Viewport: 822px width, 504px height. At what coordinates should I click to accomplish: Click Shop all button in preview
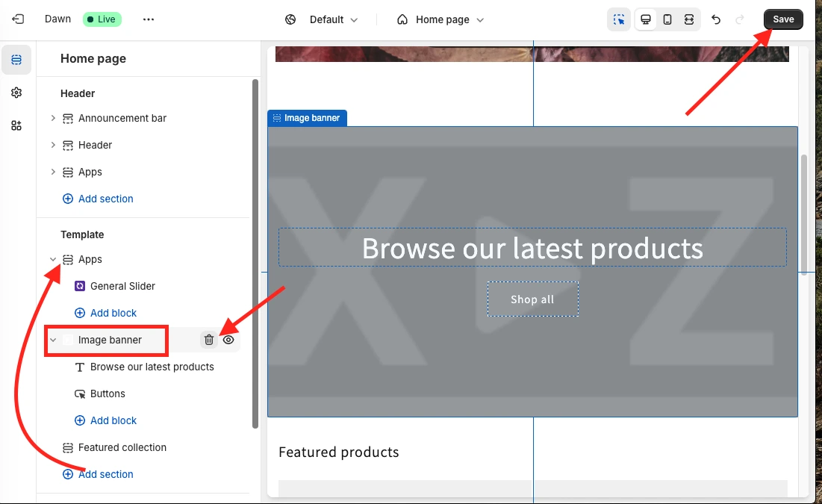(532, 299)
